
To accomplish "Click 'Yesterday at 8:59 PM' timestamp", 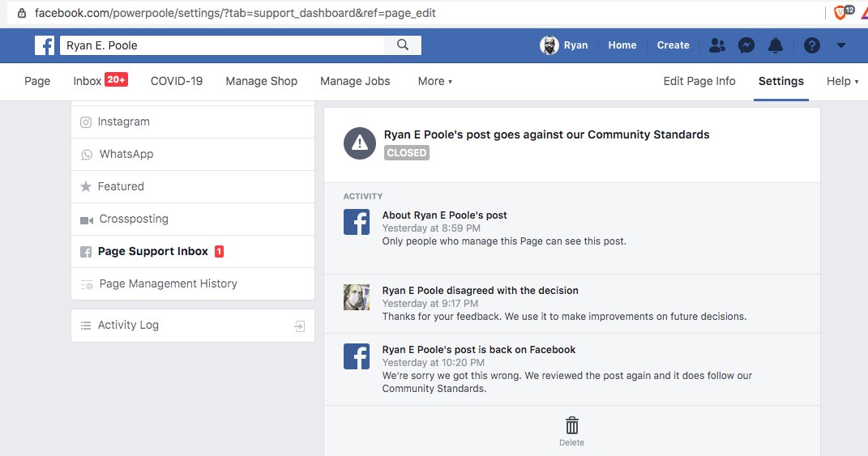I will (431, 228).
